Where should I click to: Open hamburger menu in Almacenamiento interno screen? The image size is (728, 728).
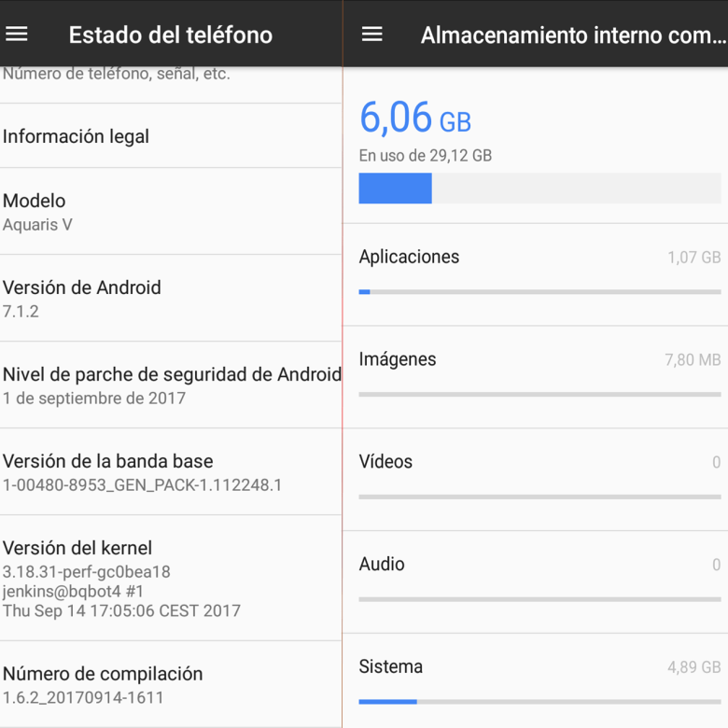pyautogui.click(x=371, y=34)
